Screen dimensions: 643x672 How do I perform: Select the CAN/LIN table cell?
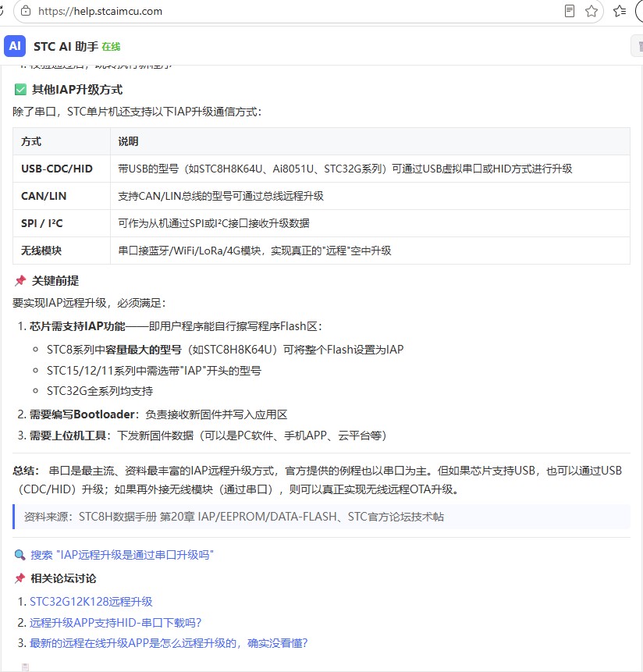coord(62,196)
